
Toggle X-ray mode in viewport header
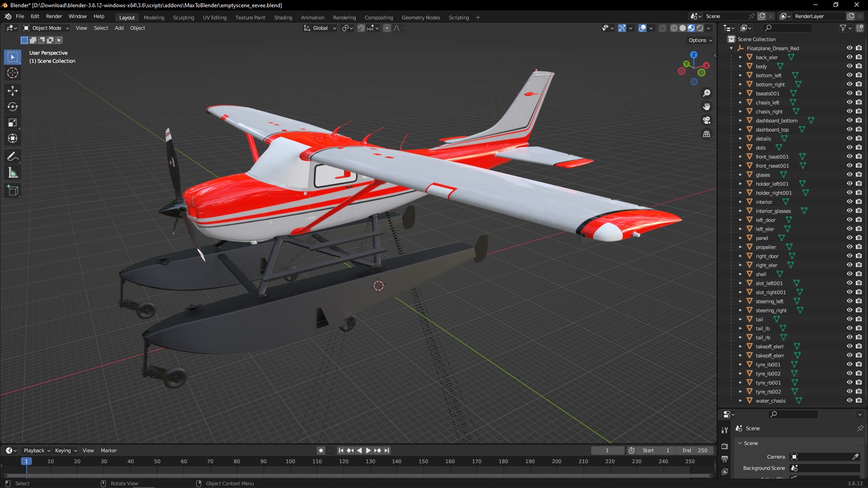coord(663,28)
